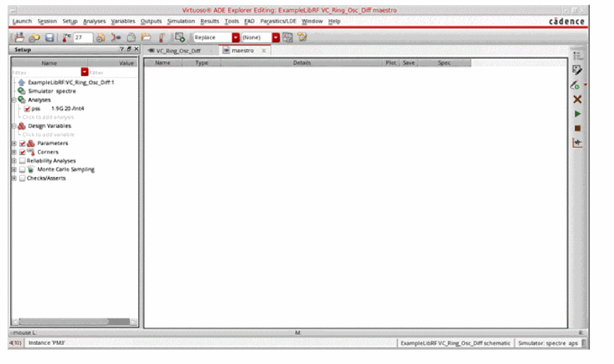Click the red arrow analysis toolbar icon

116,37
